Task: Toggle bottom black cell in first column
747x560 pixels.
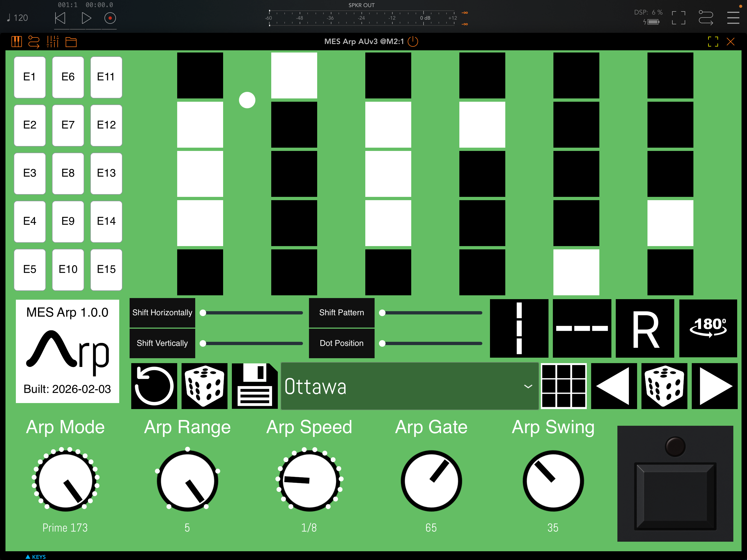Action: coord(200,272)
